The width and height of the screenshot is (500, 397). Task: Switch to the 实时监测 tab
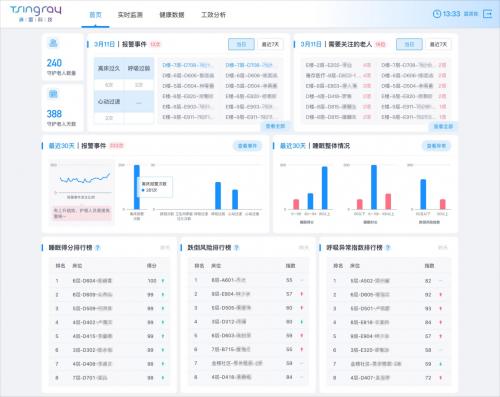130,15
